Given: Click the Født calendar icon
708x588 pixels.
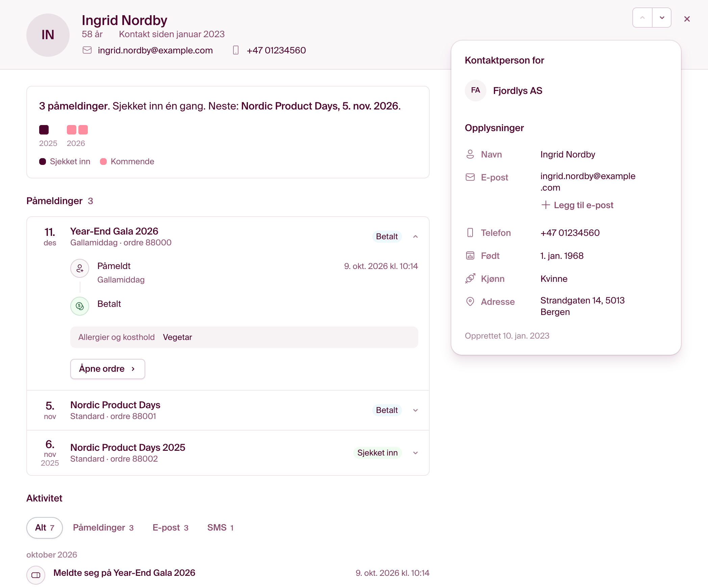Looking at the screenshot, I should pos(470,256).
